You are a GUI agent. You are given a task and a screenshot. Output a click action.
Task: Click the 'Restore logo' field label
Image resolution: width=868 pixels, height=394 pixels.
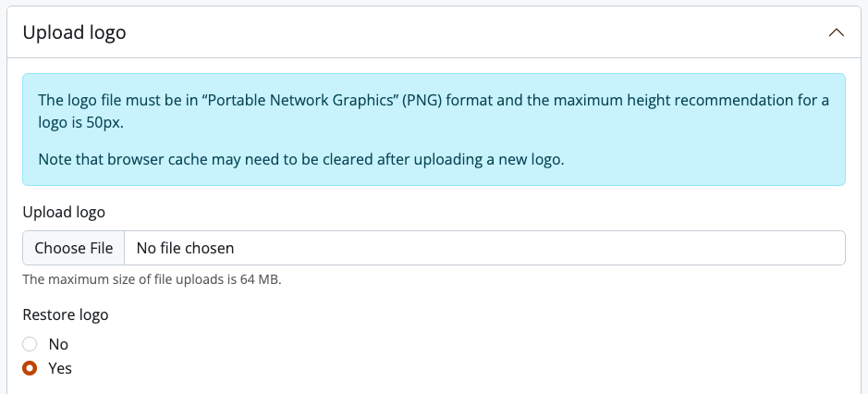point(66,314)
